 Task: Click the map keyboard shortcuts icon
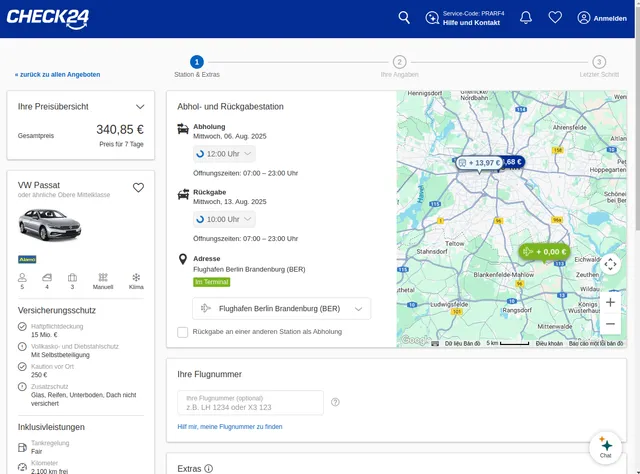[435, 343]
